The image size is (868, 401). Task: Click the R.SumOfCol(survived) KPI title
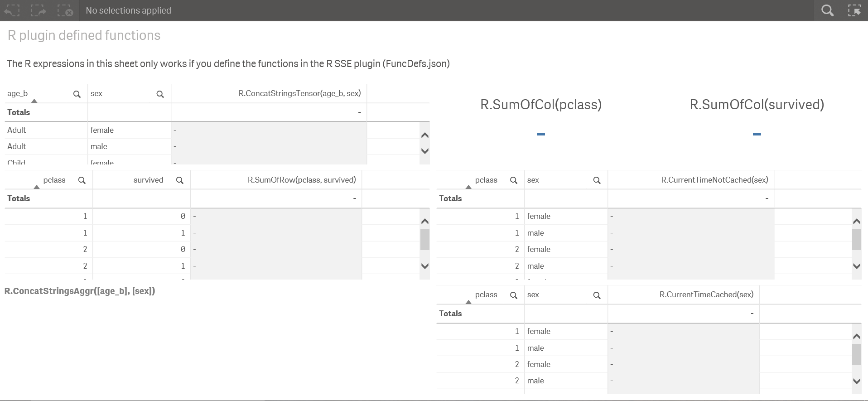tap(757, 105)
